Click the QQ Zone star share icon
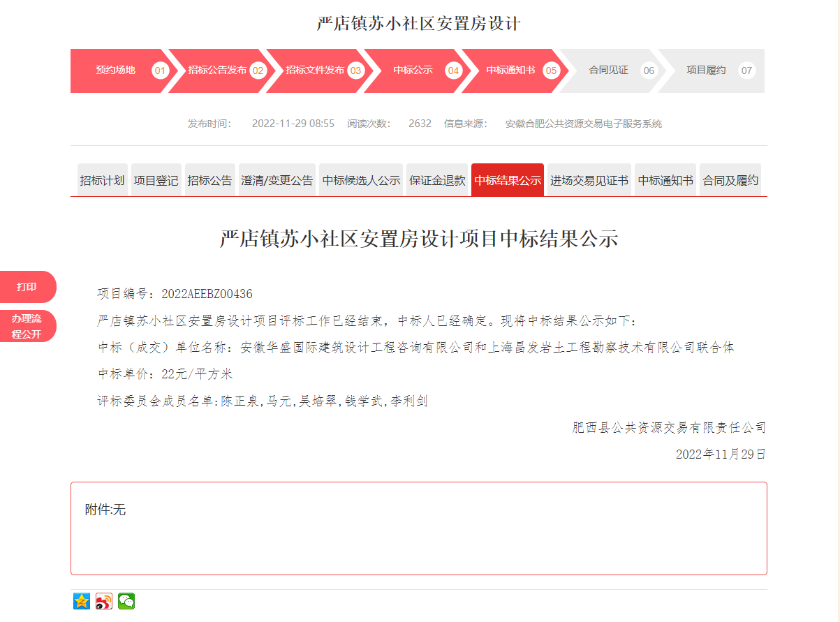Screen dimensions: 840x622 point(82,601)
